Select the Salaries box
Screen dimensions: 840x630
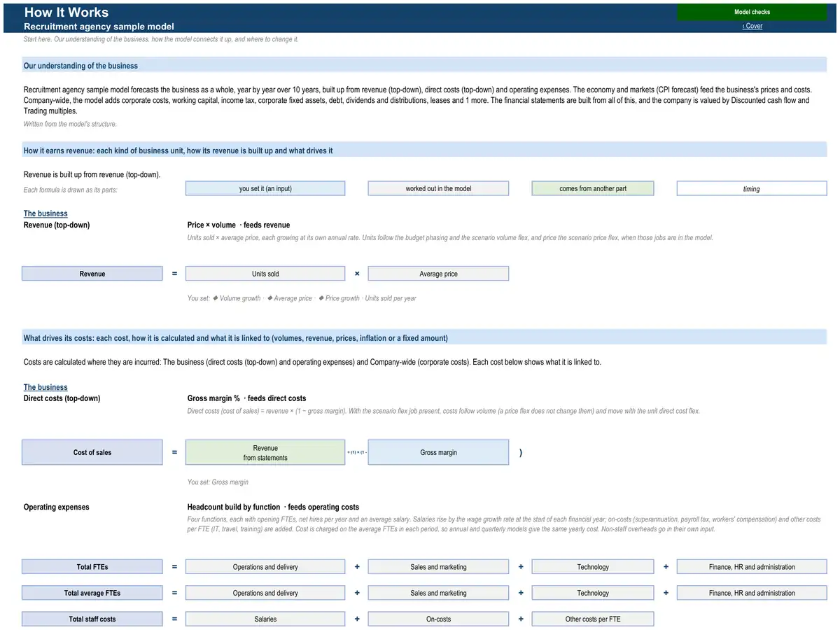pyautogui.click(x=265, y=619)
